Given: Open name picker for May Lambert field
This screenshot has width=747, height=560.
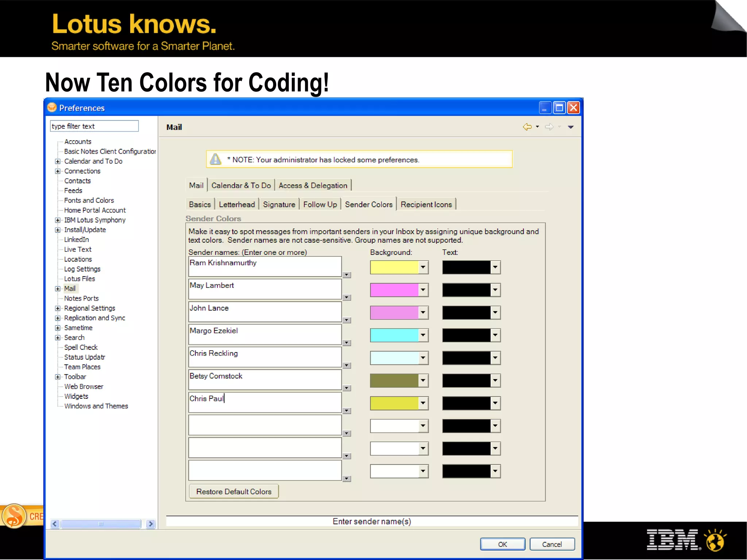Looking at the screenshot, I should pos(347,298).
